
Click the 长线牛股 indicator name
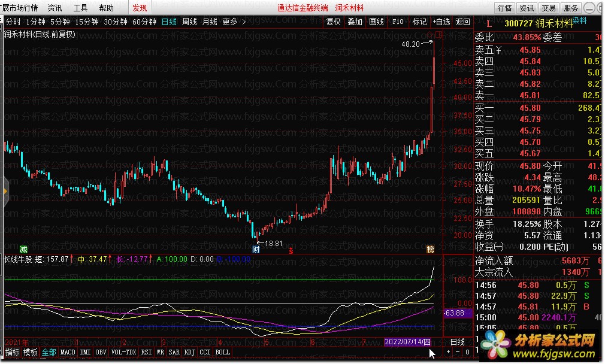tap(18, 259)
